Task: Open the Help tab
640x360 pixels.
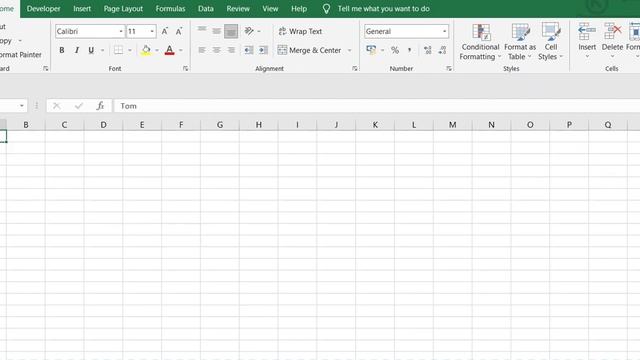Action: (299, 9)
